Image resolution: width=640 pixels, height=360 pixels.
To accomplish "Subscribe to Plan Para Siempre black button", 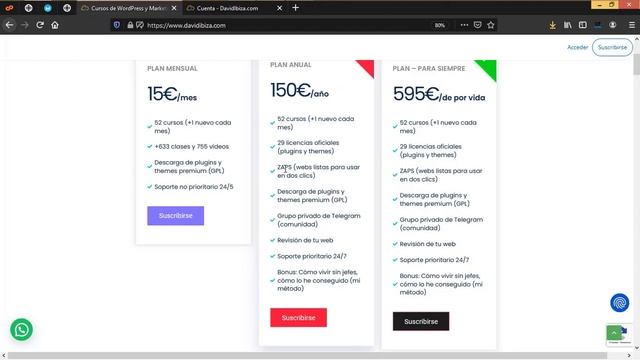I will tap(421, 321).
